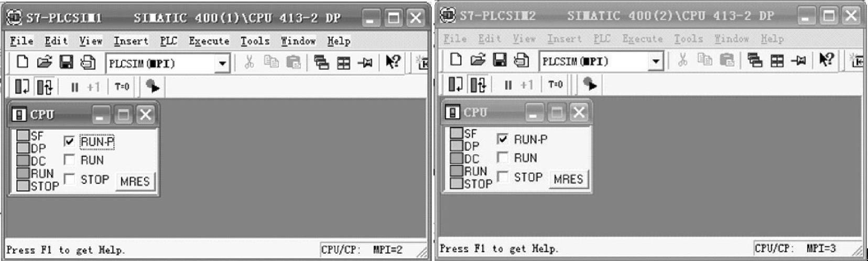Open file icon in S7-PLCSIM2 toolbar

pos(478,60)
